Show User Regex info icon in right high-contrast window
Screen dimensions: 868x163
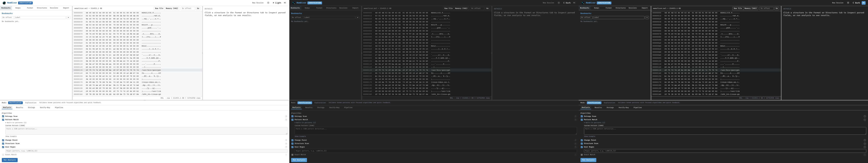(865, 147)
